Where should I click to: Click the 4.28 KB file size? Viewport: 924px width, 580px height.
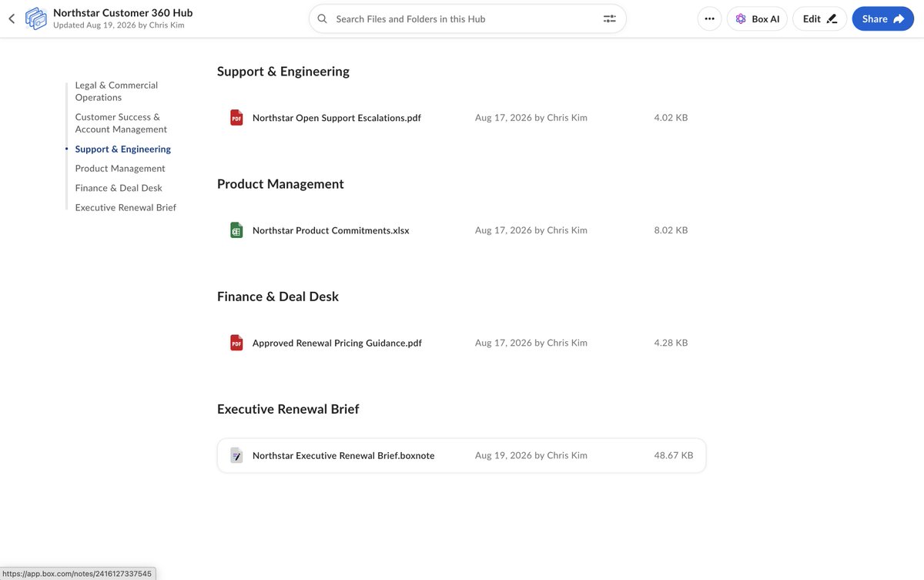[671, 343]
